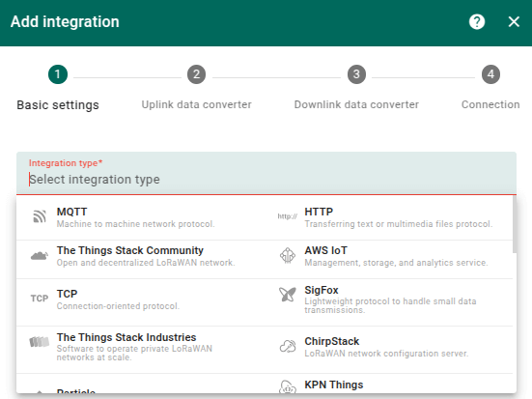Choose HTTP integration type
The width and height of the screenshot is (532, 399).
pos(388,217)
